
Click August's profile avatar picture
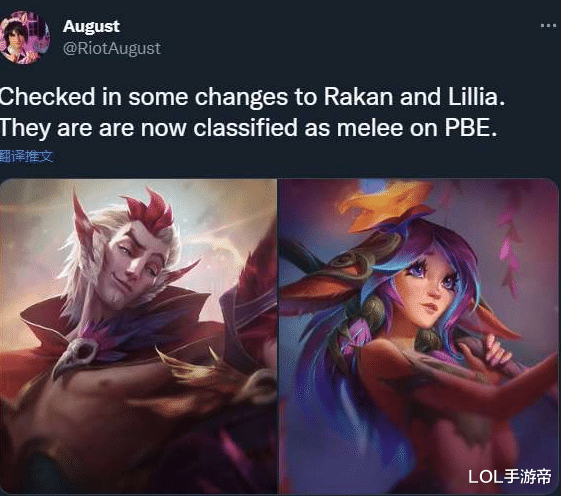[24, 37]
